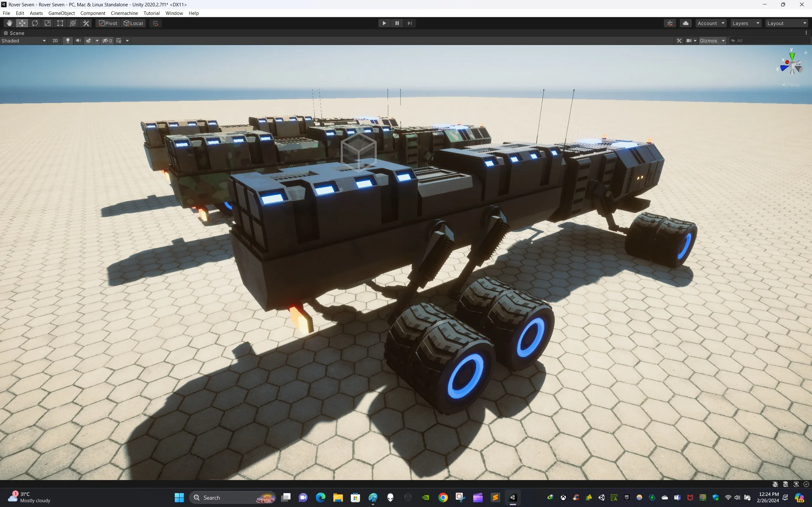Open the Layers dropdown

[746, 23]
